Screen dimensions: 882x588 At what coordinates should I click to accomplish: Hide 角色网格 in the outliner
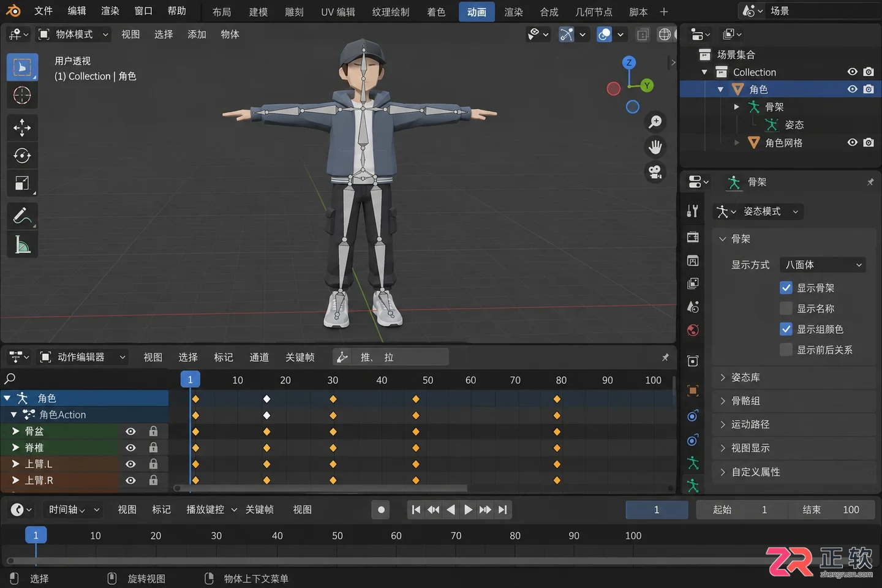pos(852,142)
